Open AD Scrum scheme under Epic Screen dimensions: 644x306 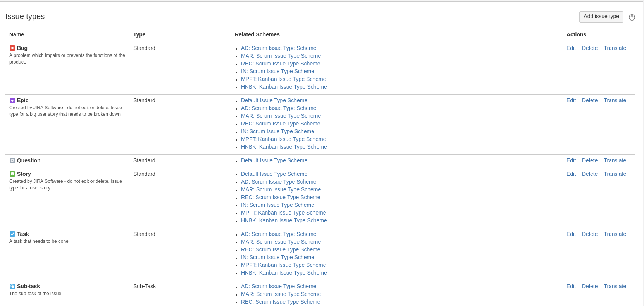pos(278,108)
